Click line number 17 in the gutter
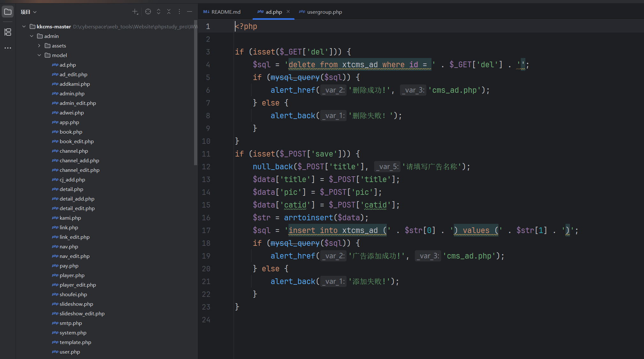 point(206,231)
